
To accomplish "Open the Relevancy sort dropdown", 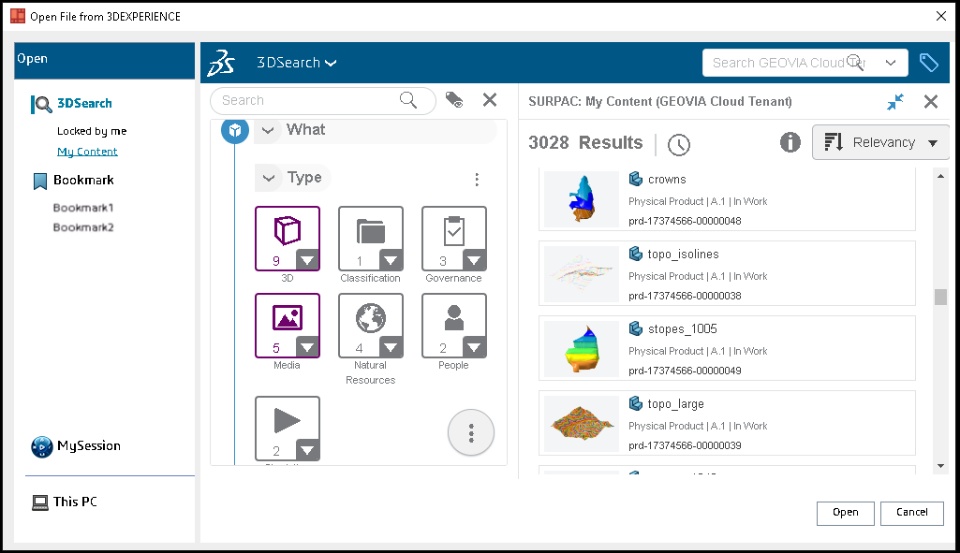I will [x=880, y=142].
